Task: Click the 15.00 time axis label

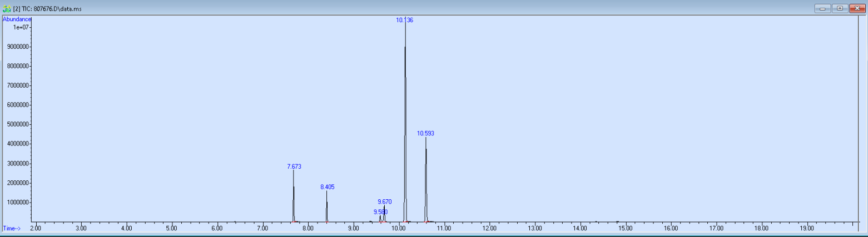Action: point(626,228)
